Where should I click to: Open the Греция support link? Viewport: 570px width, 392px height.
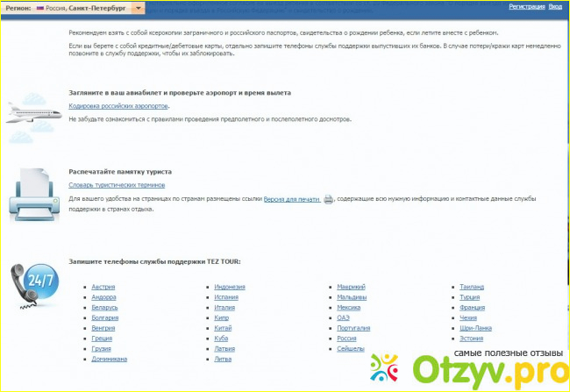tap(101, 339)
